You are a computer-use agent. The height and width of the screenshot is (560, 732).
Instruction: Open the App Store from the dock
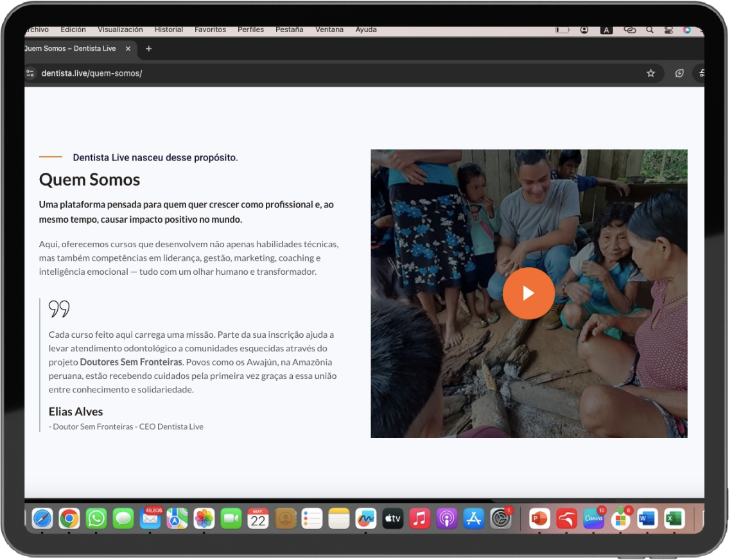click(473, 518)
